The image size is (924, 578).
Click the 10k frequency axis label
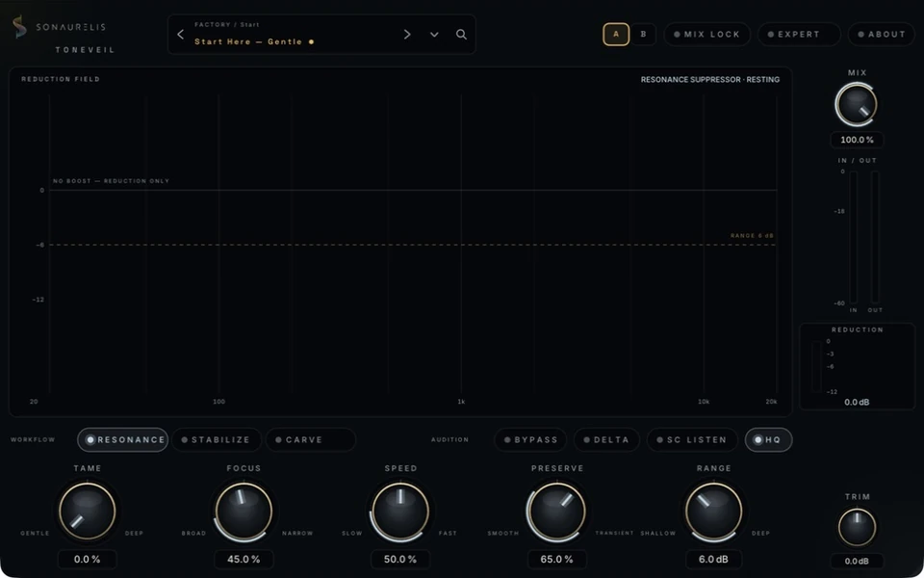(704, 402)
